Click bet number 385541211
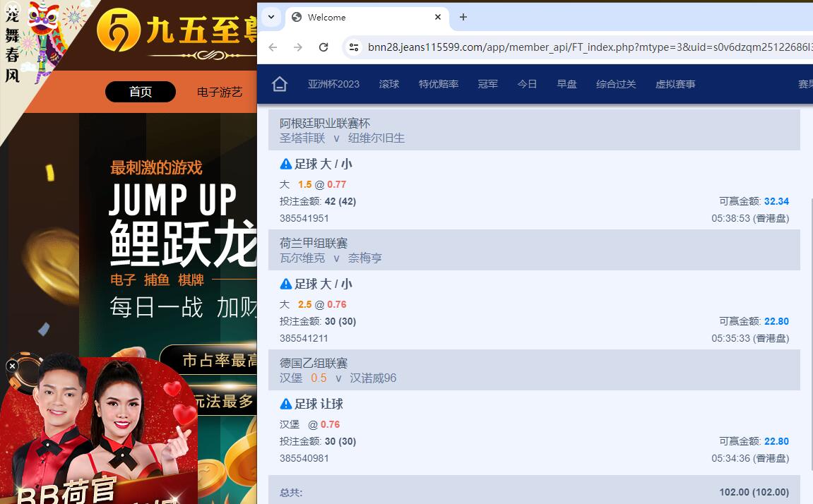The height and width of the screenshot is (504, 813). (x=304, y=338)
